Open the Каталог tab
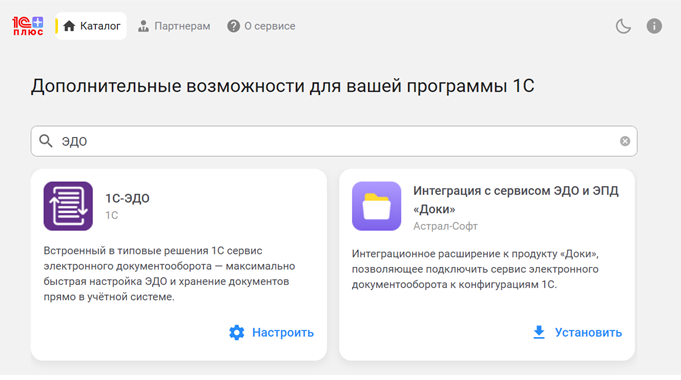Screen dimensions: 681x380 pyautogui.click(x=91, y=26)
